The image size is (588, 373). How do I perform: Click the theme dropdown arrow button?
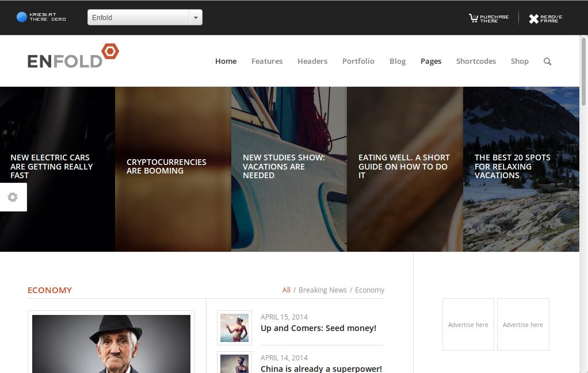click(x=196, y=18)
